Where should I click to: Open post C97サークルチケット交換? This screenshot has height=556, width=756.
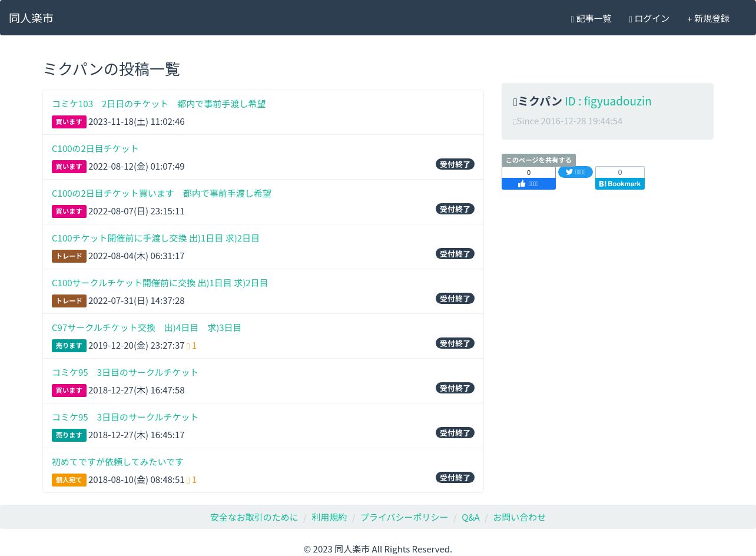coord(147,327)
